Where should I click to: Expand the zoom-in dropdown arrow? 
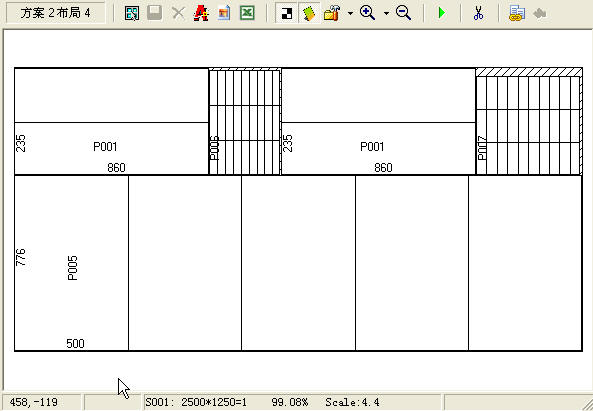386,14
